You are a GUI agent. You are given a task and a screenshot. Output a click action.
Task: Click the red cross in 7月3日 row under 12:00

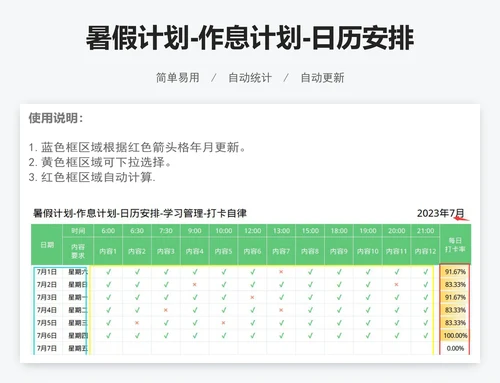click(252, 297)
